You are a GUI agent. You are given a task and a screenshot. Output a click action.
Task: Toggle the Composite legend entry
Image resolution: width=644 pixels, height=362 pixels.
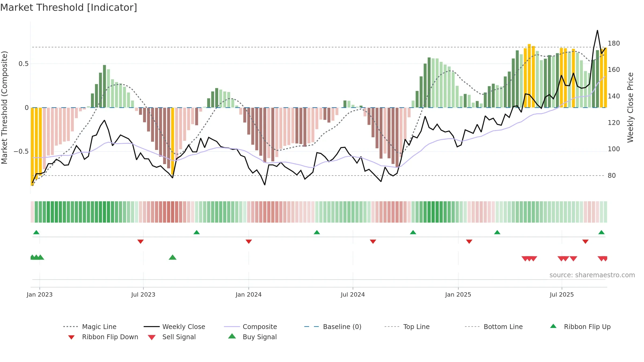250,327
